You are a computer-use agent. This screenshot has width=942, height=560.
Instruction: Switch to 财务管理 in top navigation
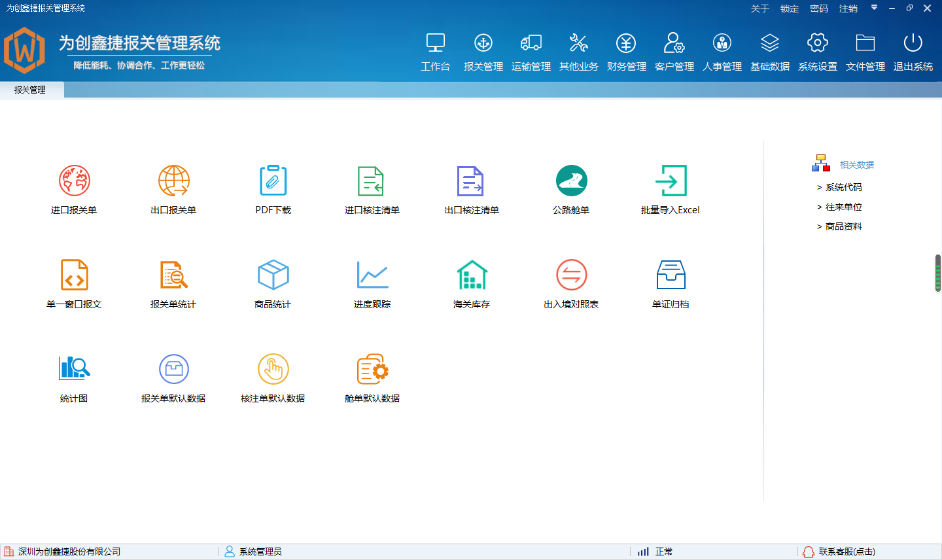click(x=626, y=52)
